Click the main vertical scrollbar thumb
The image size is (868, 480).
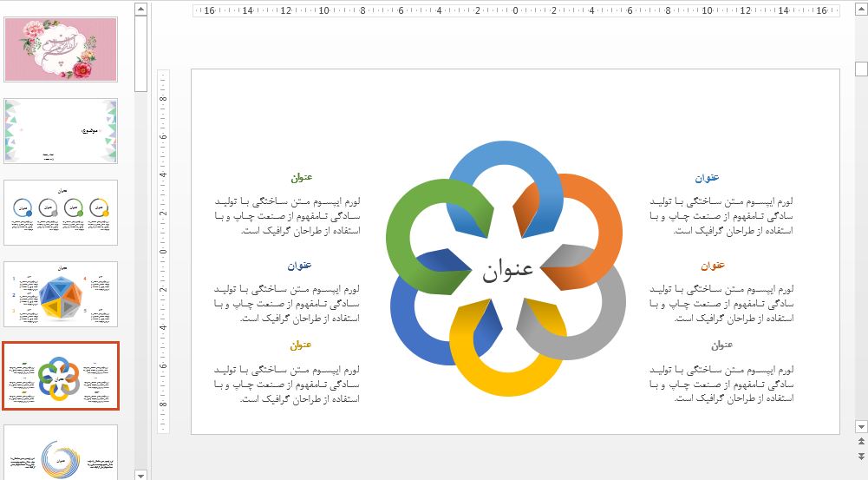pos(860,69)
